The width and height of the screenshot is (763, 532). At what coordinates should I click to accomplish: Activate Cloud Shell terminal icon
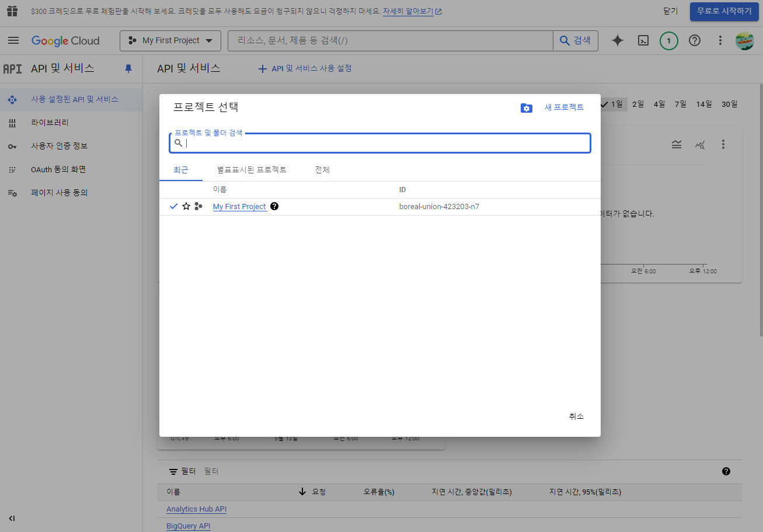[x=643, y=40]
